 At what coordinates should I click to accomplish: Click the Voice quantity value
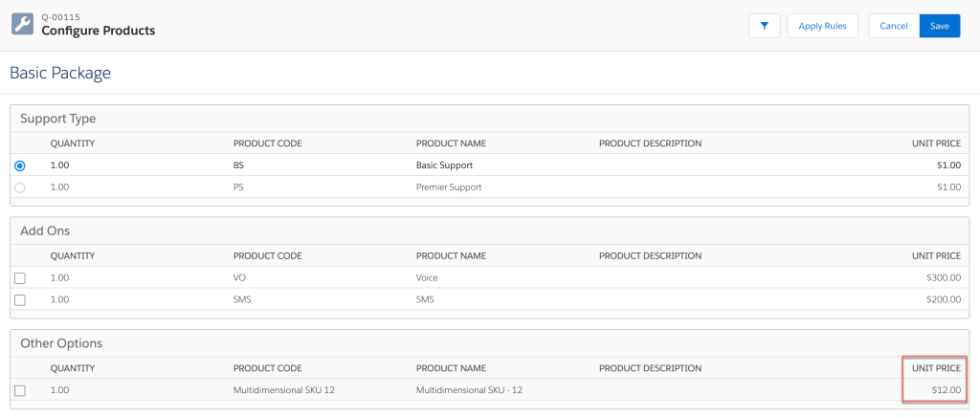60,277
